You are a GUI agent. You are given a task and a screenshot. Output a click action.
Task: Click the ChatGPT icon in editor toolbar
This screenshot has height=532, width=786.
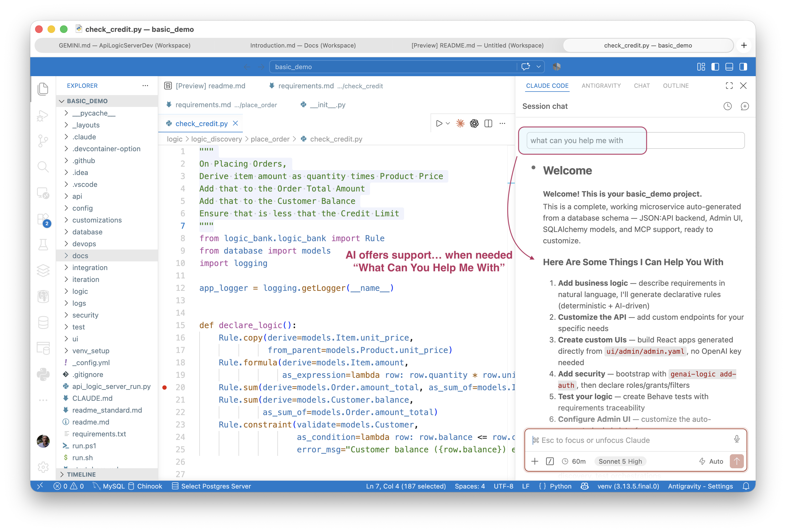click(x=474, y=123)
